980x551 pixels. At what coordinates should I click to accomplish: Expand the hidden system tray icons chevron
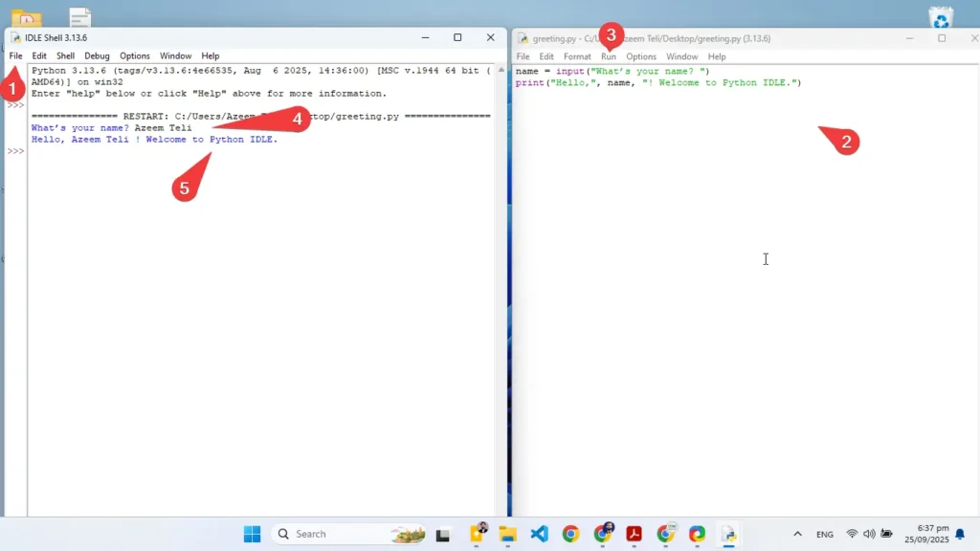click(797, 534)
